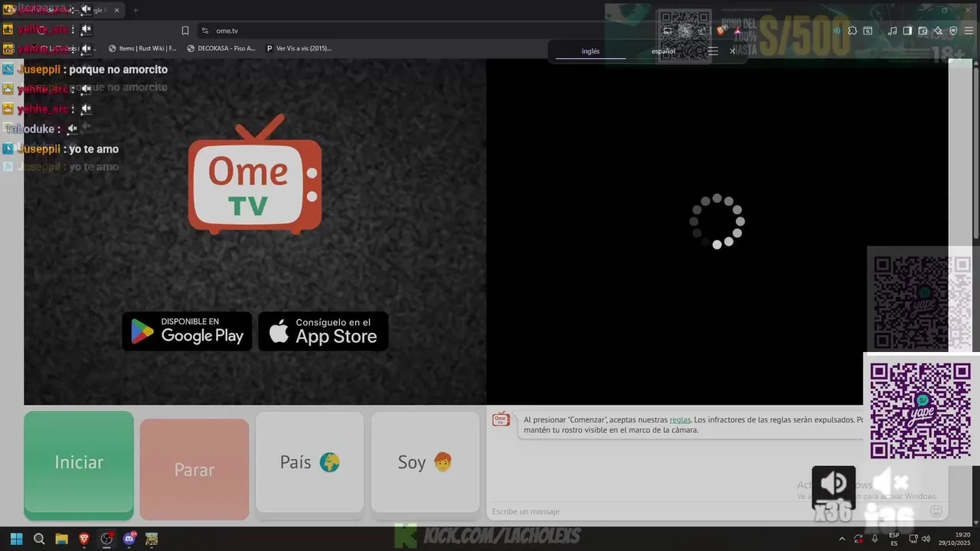Open the Brave Wallet icon
Viewport: 980px width, 551px height.
[x=923, y=31]
